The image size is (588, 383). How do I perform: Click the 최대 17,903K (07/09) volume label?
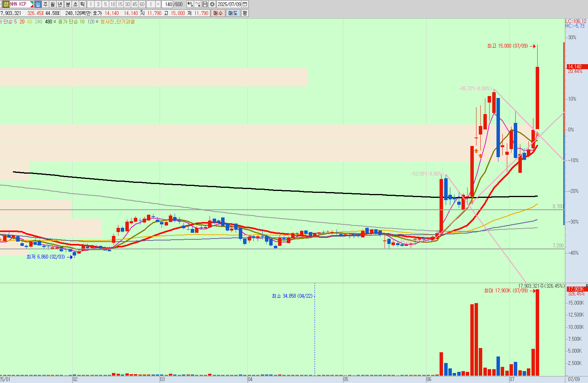506,291
